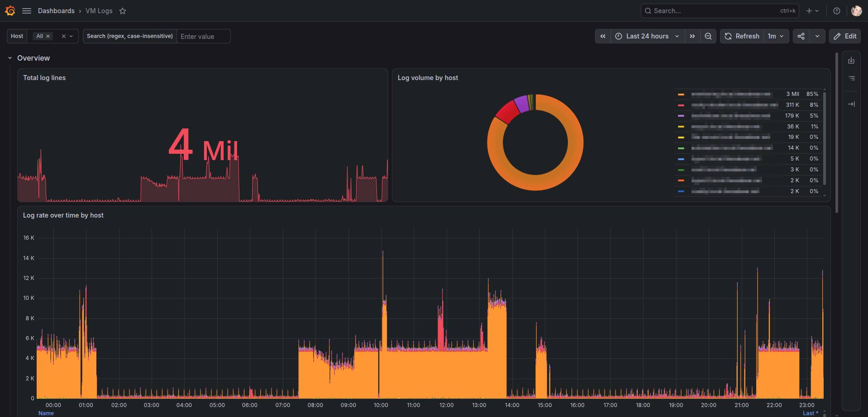Go to Dashboards breadcrumb
Screen dimensions: 868x417
pos(56,11)
